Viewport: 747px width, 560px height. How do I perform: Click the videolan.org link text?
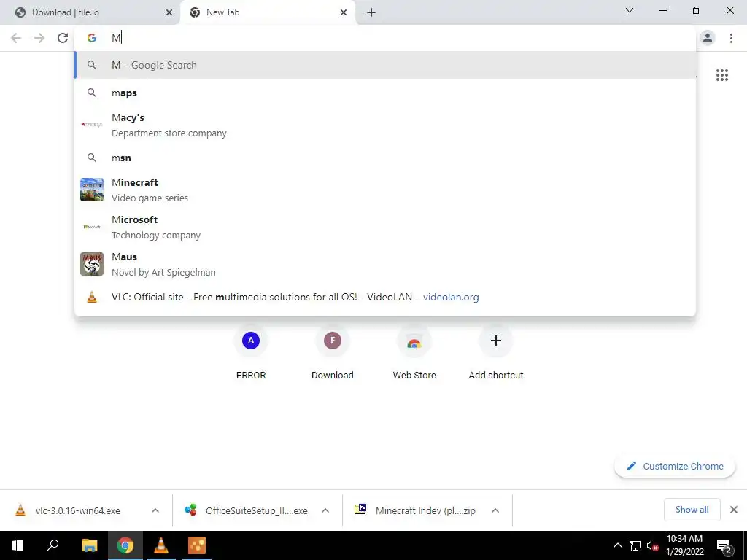451,297
